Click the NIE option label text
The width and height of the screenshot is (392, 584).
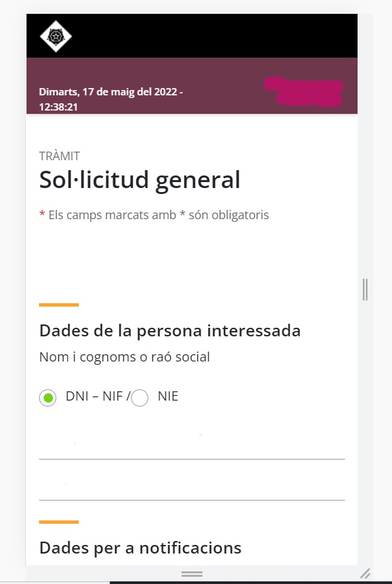click(168, 396)
